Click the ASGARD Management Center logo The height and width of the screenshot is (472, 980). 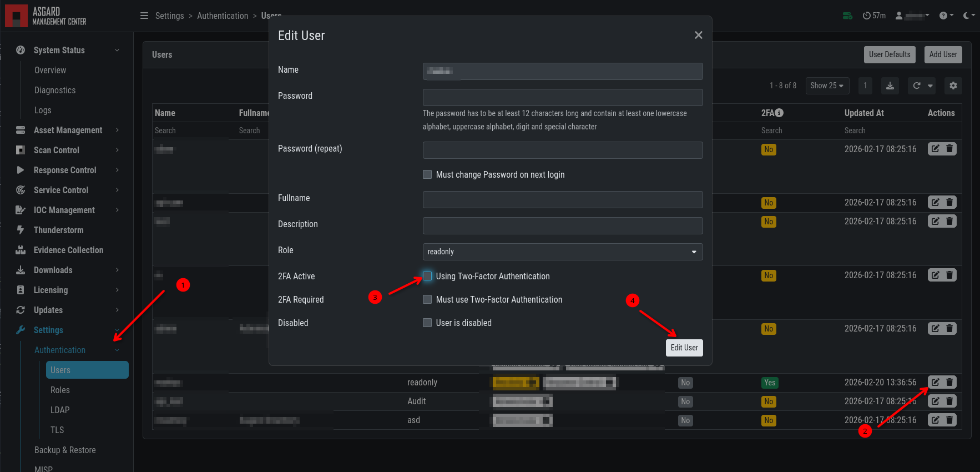(x=46, y=16)
